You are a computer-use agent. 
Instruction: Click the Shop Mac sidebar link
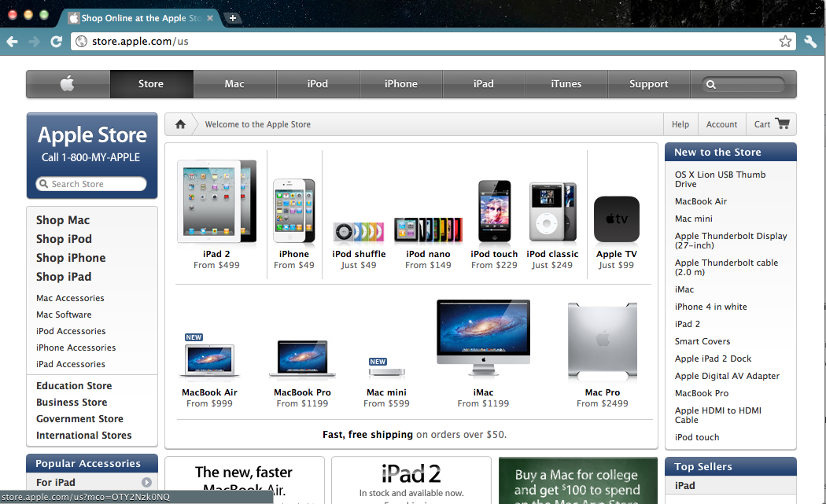pos(63,220)
